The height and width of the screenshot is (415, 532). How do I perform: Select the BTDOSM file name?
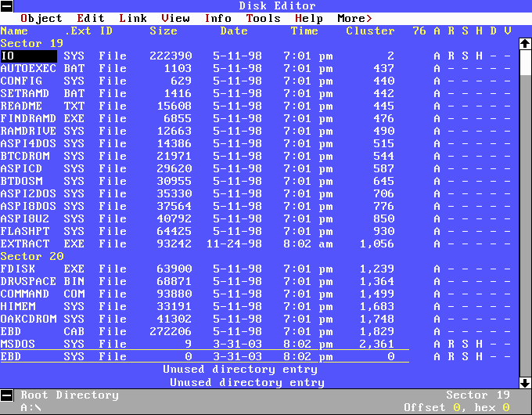21,182
